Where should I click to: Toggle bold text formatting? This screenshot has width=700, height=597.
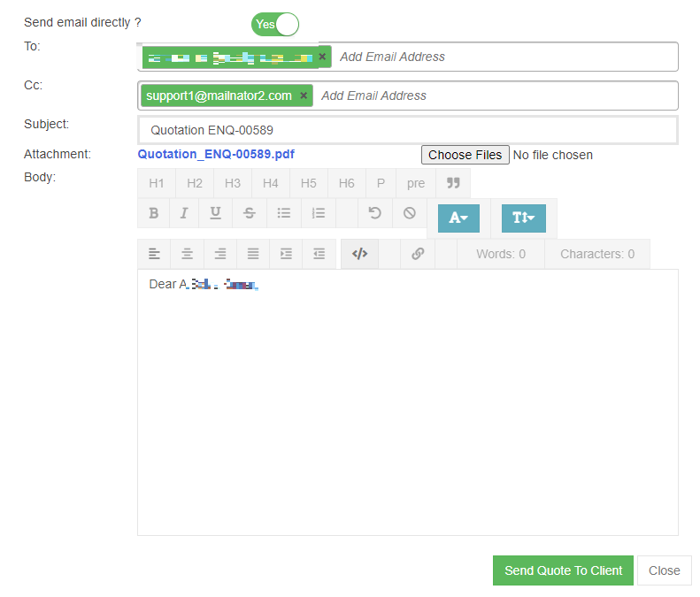(x=154, y=213)
